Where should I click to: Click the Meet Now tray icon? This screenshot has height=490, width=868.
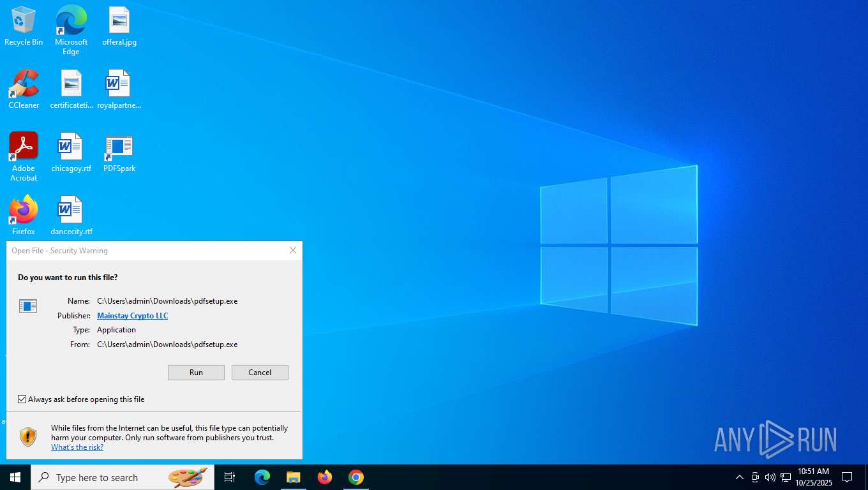[755, 477]
